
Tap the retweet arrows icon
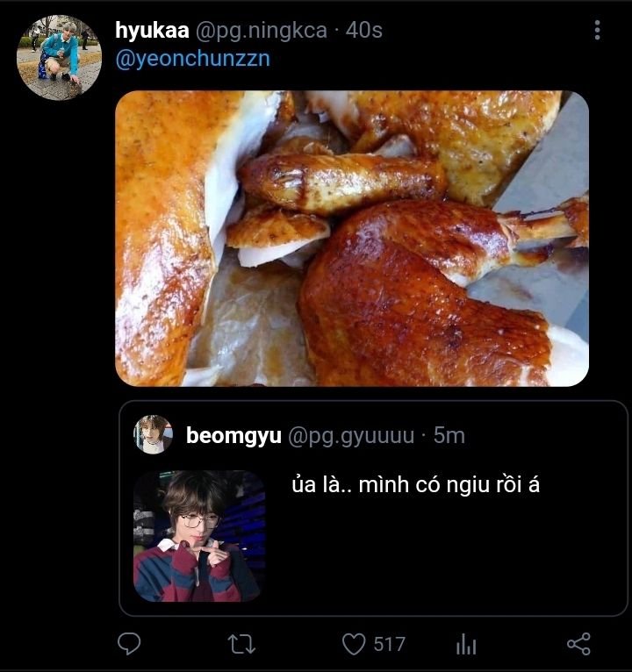click(241, 645)
